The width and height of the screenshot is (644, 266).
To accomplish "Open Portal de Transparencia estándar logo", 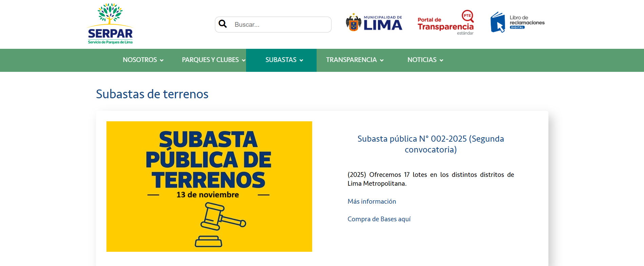I will pos(446,23).
